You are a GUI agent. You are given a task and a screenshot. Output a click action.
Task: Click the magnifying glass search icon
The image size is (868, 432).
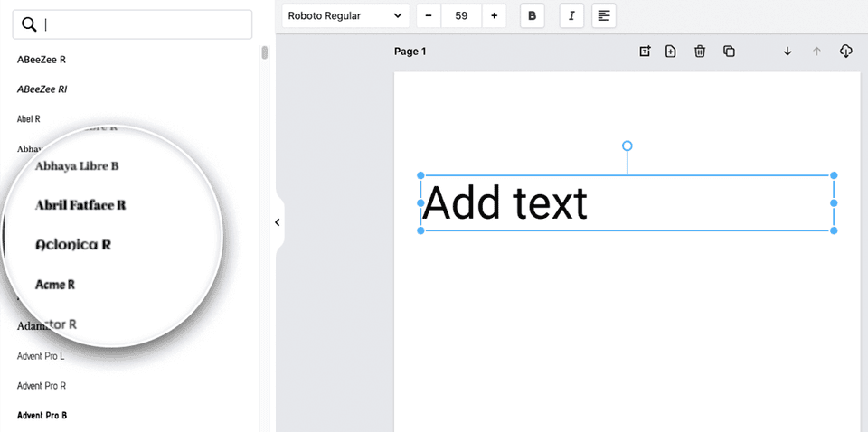click(29, 24)
